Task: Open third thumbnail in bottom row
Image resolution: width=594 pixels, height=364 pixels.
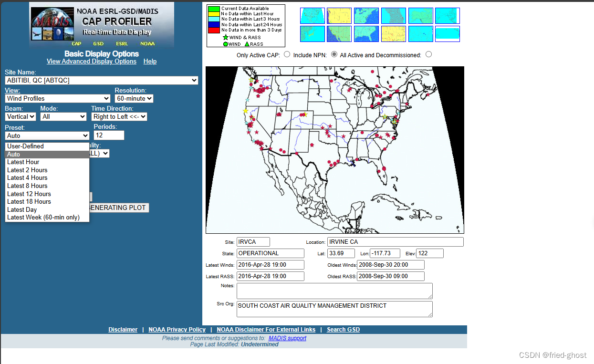Action: pos(366,34)
